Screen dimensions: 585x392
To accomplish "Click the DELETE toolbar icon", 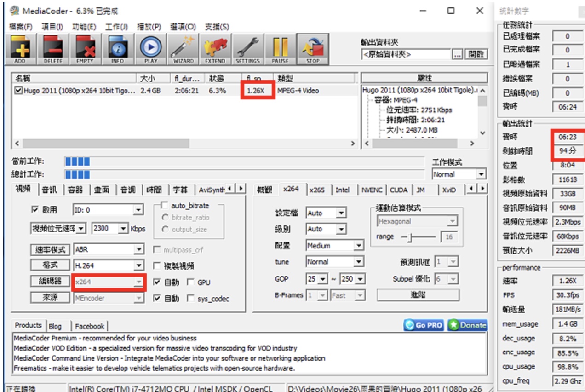I will [53, 49].
